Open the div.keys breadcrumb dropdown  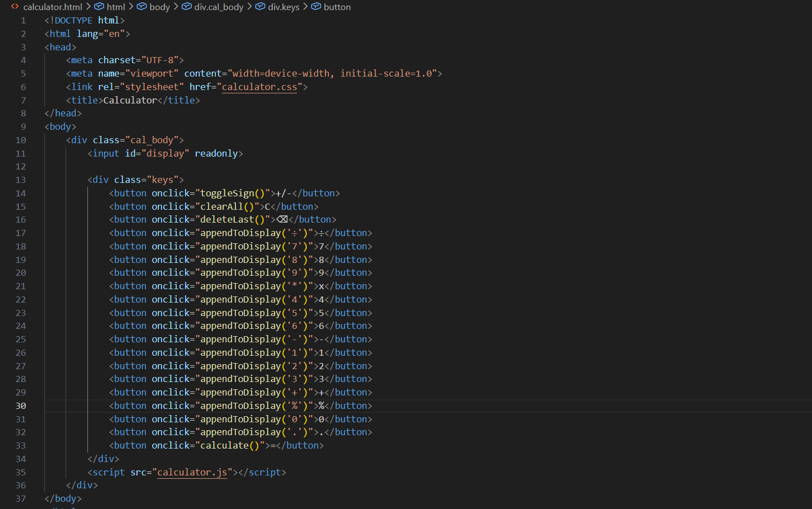(x=284, y=7)
